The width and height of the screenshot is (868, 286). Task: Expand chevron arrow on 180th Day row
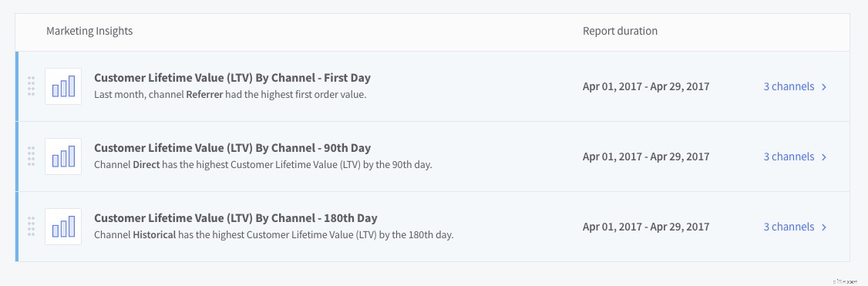click(824, 227)
